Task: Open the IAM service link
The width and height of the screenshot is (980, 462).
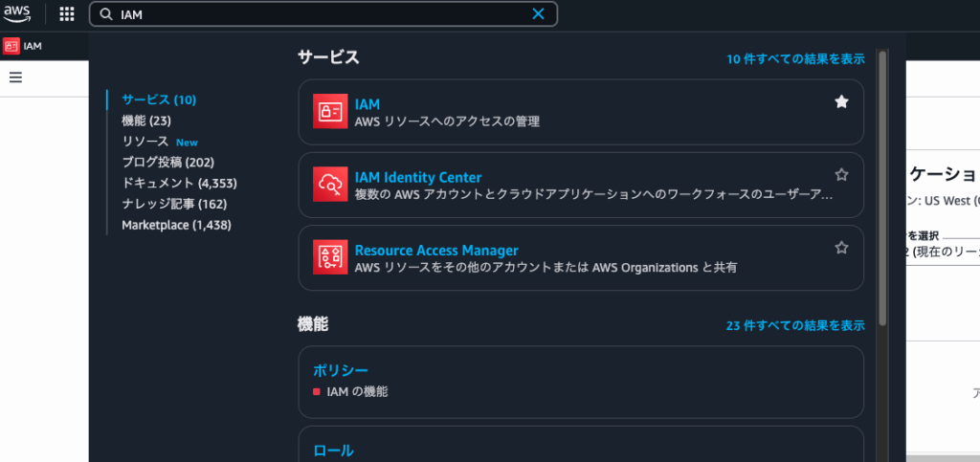Action: pos(367,104)
